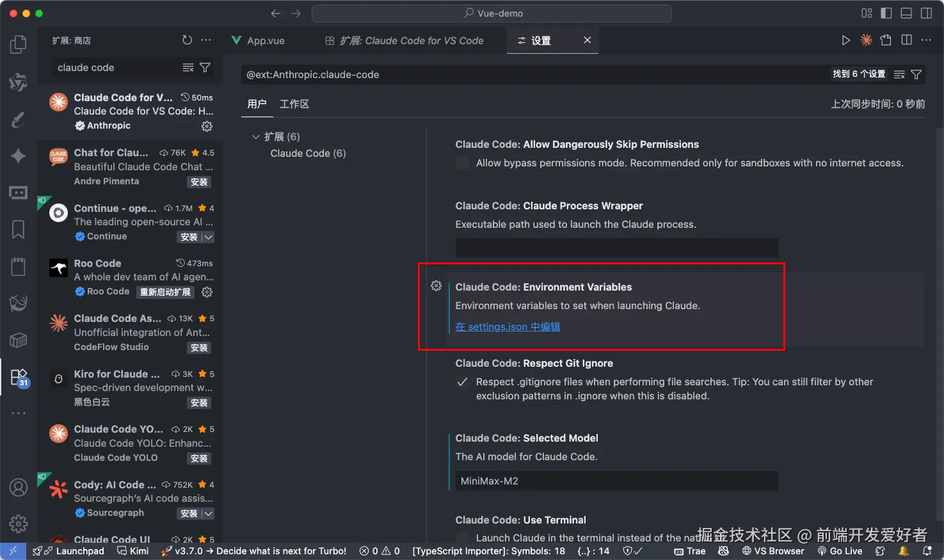Click the Claude Process Wrapper path field
This screenshot has width=944, height=560.
(616, 248)
